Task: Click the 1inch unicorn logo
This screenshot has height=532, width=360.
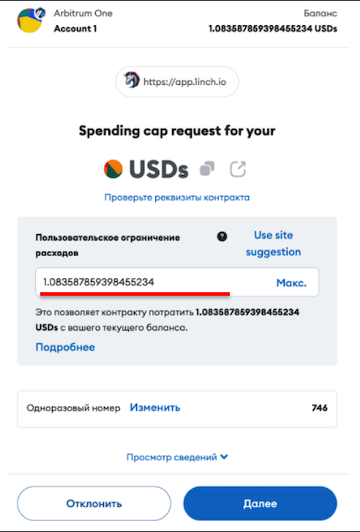Action: click(132, 80)
